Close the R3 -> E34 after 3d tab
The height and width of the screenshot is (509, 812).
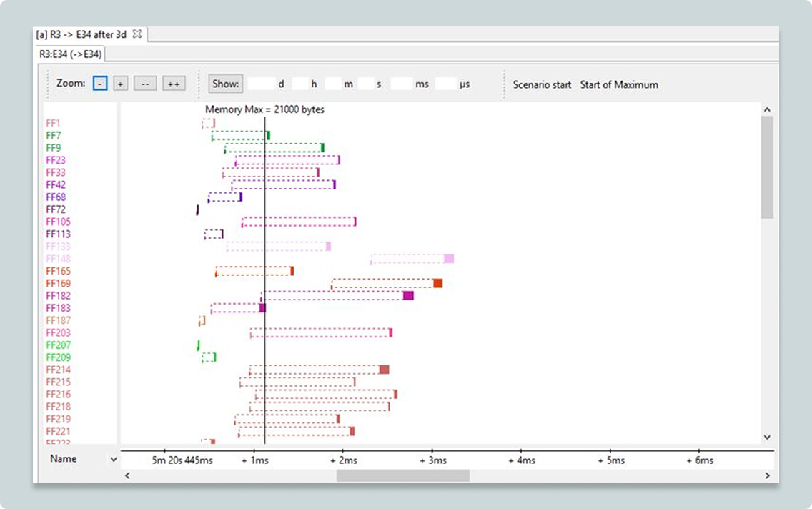click(x=138, y=34)
